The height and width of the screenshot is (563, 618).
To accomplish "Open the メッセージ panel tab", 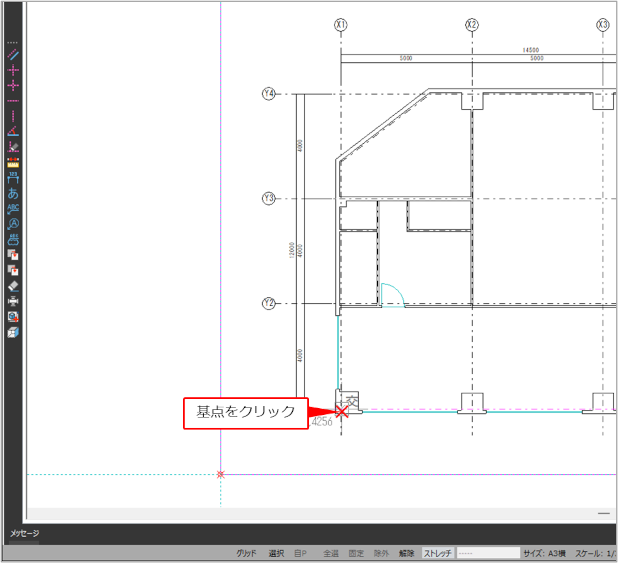I will 25,533.
